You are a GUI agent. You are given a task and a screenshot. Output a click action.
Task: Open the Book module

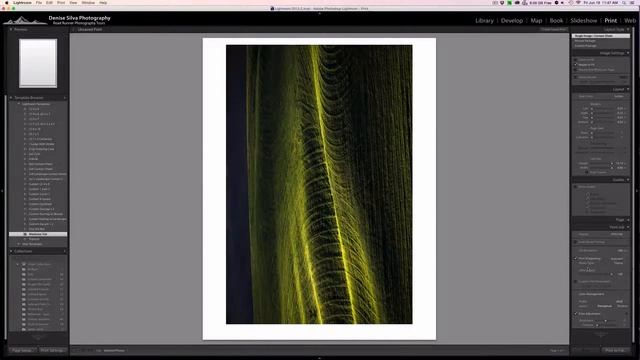556,20
